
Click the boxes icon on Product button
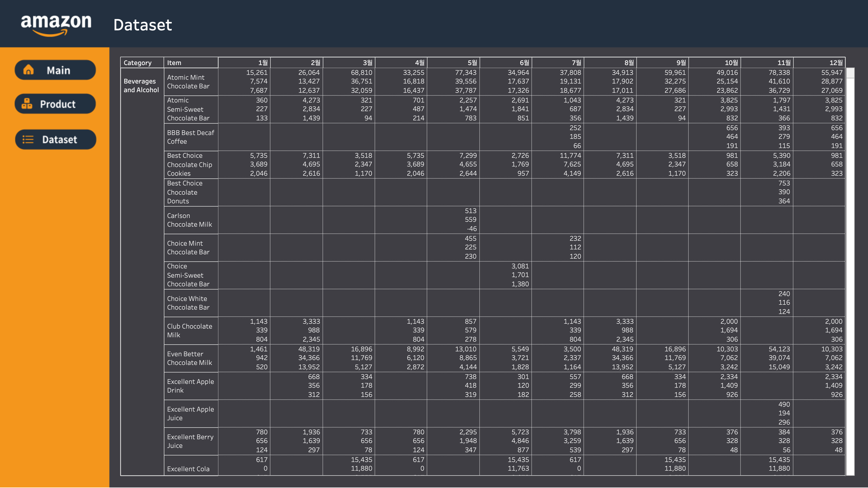[x=27, y=104]
